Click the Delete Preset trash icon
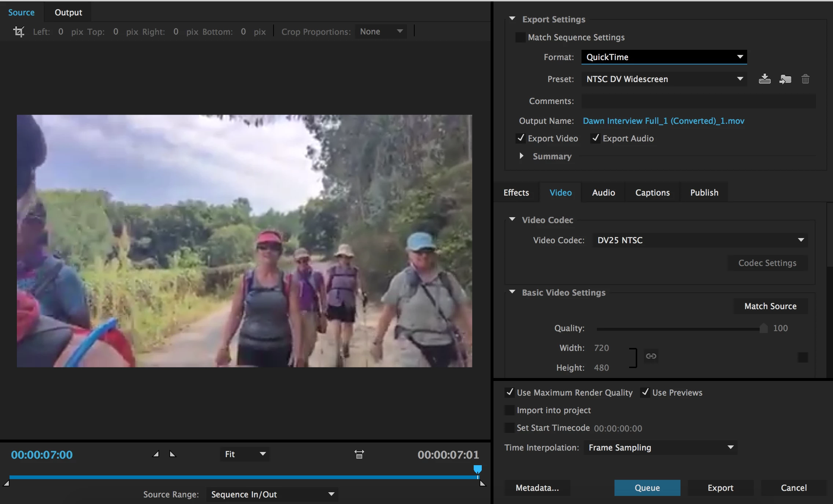The width and height of the screenshot is (833, 504). click(805, 79)
